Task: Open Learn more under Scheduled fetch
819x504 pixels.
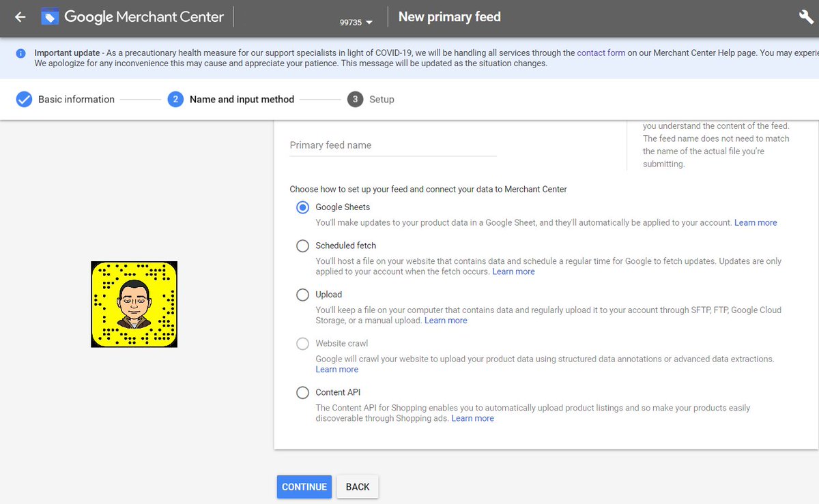Action: click(513, 271)
